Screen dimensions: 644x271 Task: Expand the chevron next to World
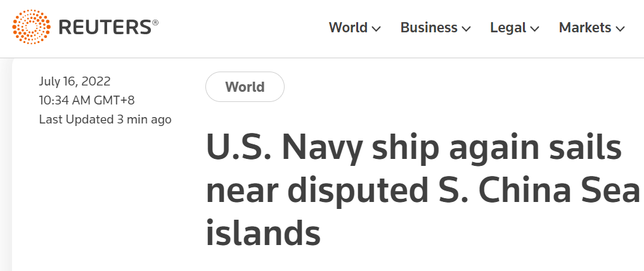click(377, 28)
